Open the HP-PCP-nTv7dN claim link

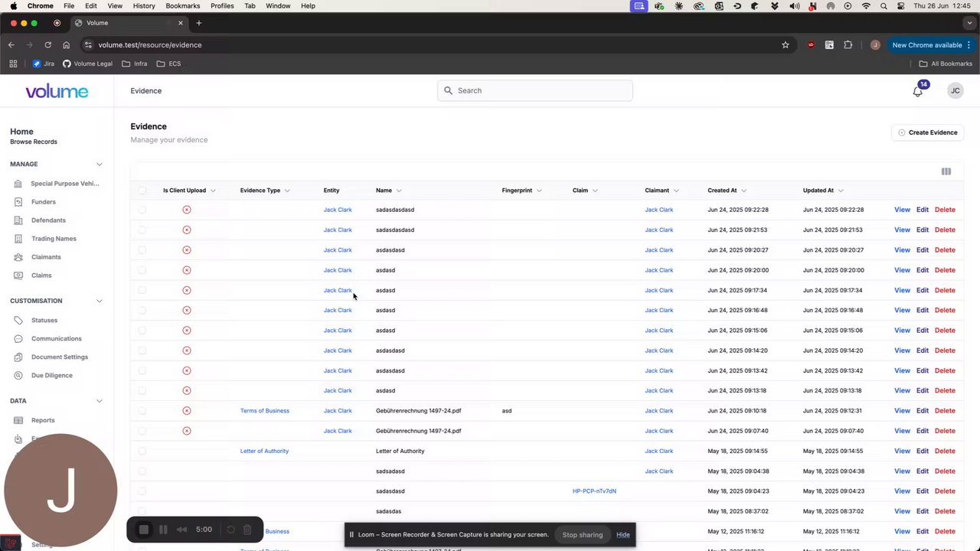(594, 491)
